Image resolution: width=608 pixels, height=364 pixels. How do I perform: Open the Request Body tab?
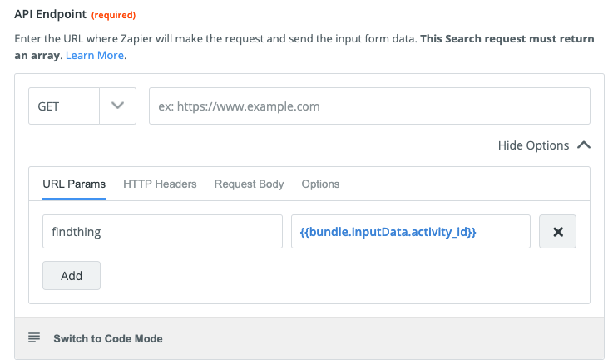click(x=249, y=184)
